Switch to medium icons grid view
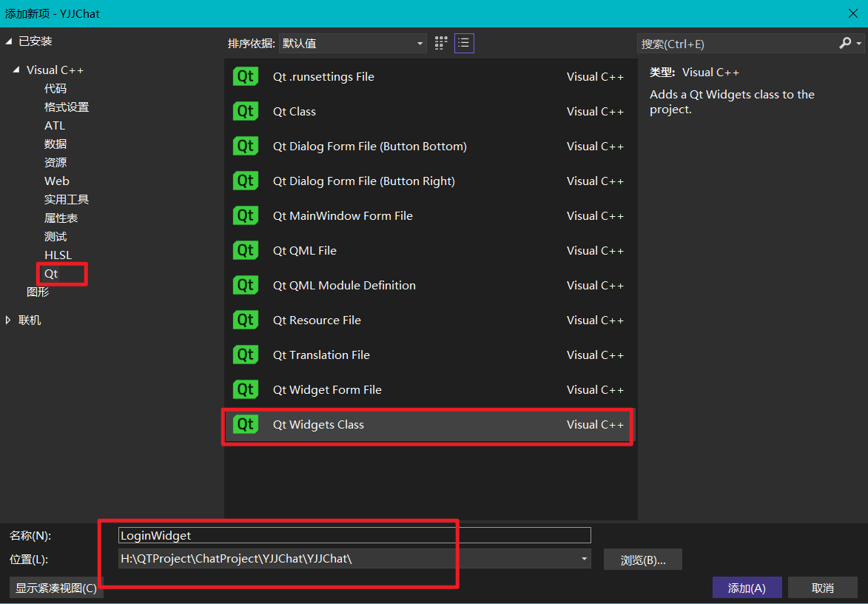 point(440,43)
